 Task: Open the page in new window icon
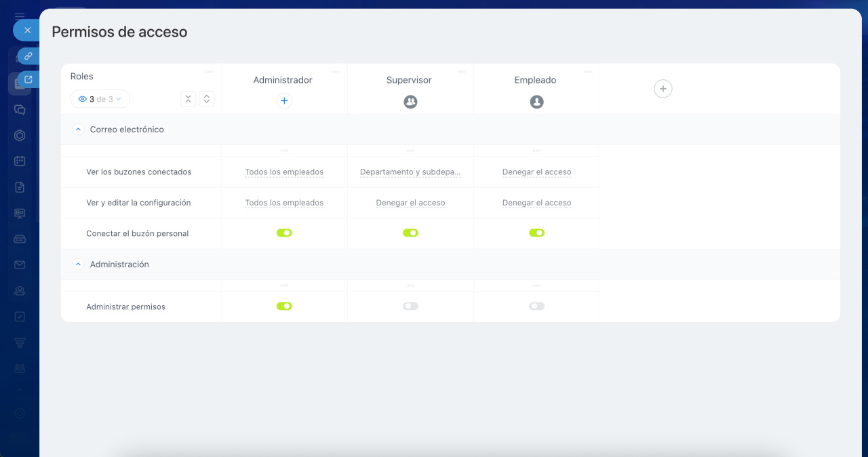(28, 79)
